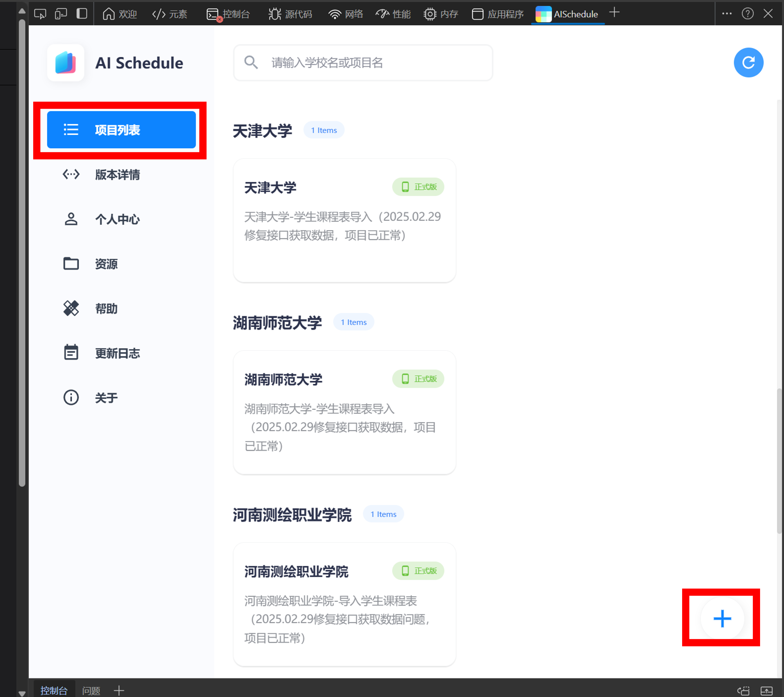This screenshot has height=697, width=784.
Task: Open the DevTools more options ellipsis
Action: [727, 14]
